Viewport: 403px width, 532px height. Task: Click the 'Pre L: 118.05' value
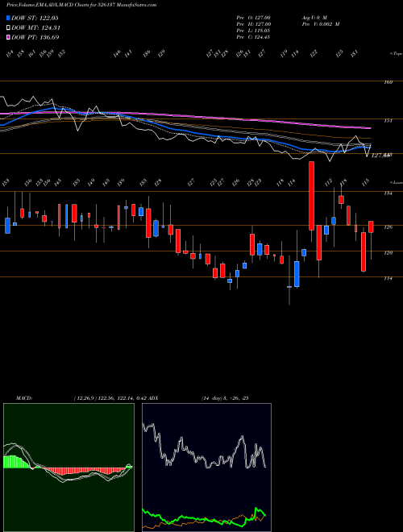(x=253, y=31)
